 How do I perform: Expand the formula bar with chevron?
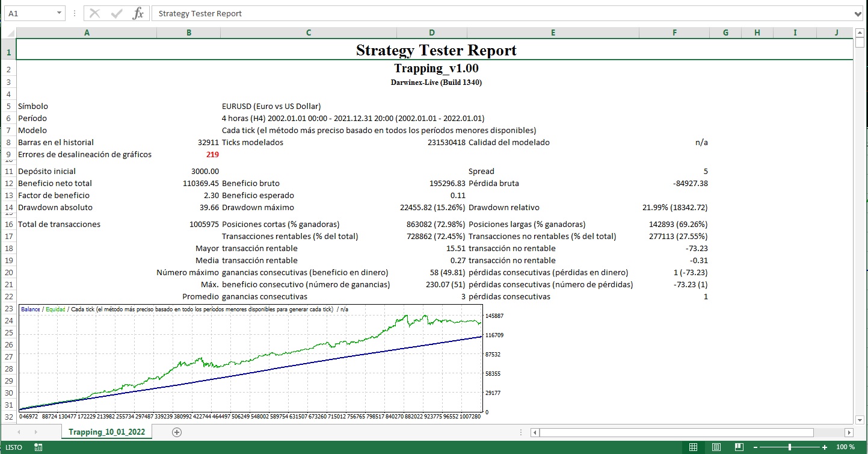coord(858,13)
